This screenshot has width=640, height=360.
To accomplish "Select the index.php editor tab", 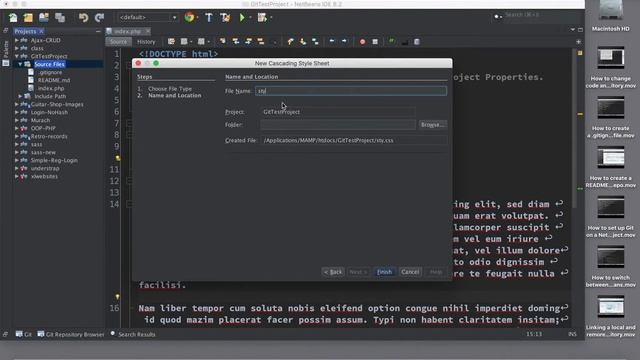I will point(127,31).
